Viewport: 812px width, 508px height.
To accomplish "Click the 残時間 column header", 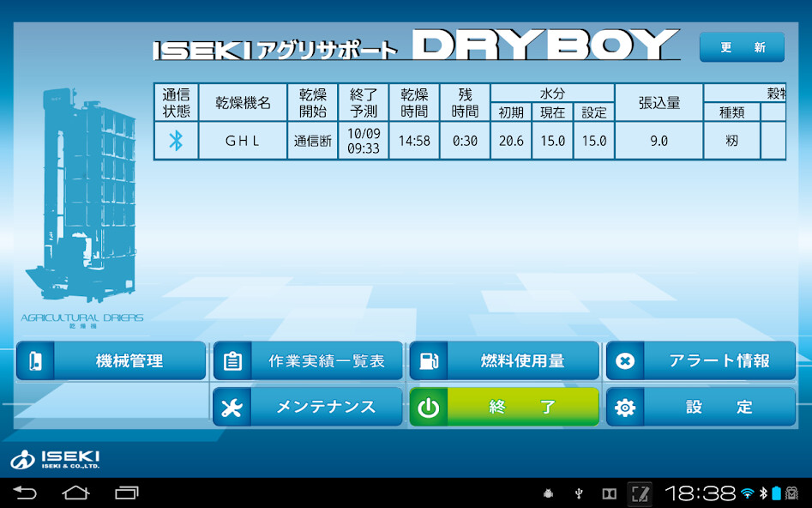I will (465, 103).
